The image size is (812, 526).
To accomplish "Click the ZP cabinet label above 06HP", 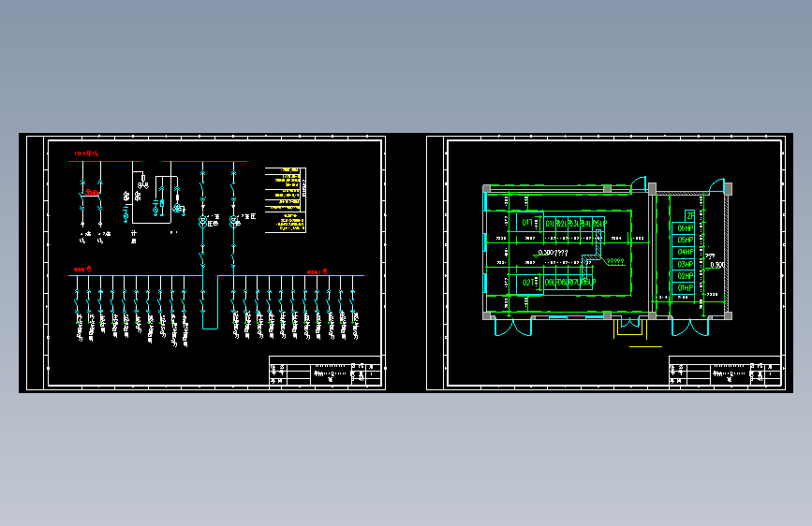I will (x=690, y=216).
